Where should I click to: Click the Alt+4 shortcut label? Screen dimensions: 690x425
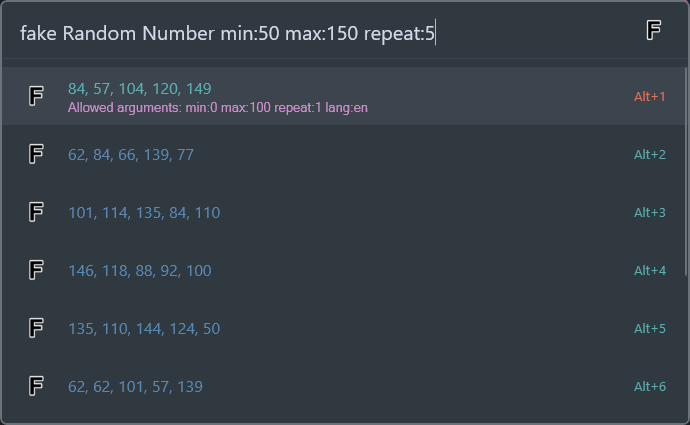649,271
